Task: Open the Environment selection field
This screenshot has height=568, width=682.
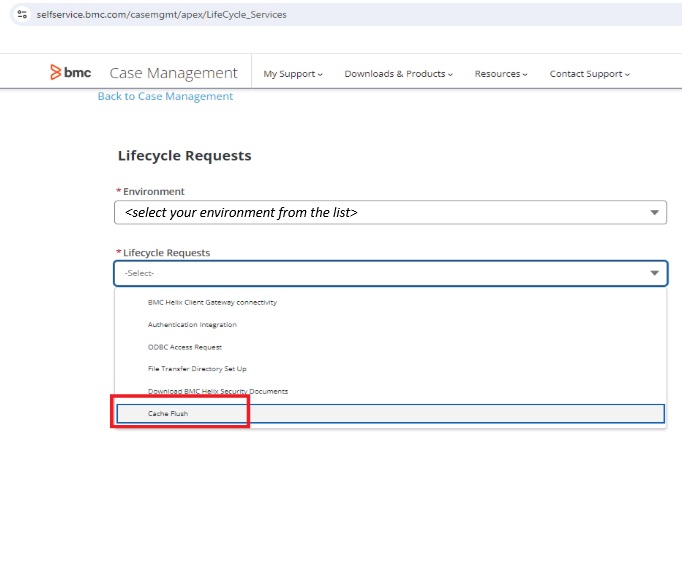Action: point(380,212)
